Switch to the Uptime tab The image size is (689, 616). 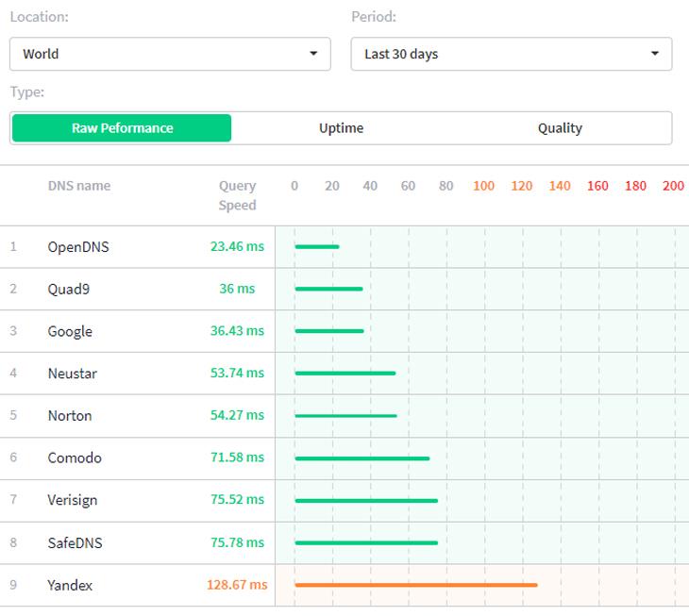(x=341, y=128)
